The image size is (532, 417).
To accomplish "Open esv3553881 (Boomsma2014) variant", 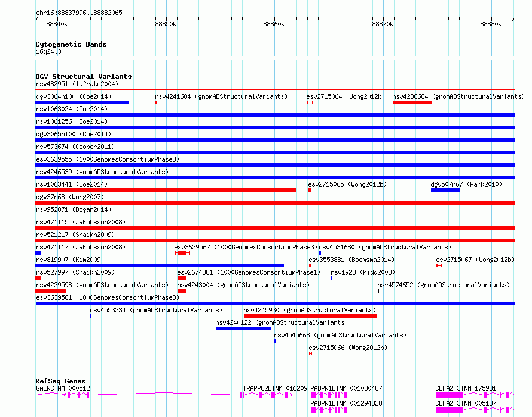I will tap(351, 260).
